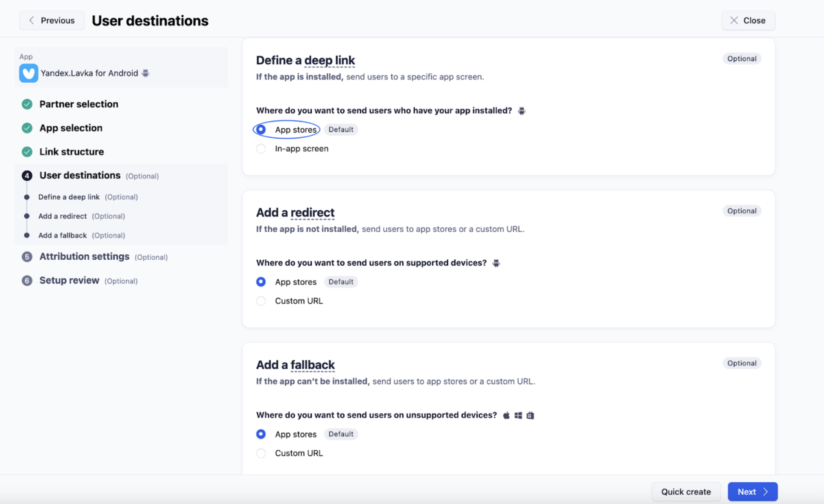Click Apple icon beside the unsupported devices question
This screenshot has height=504, width=824.
[506, 415]
